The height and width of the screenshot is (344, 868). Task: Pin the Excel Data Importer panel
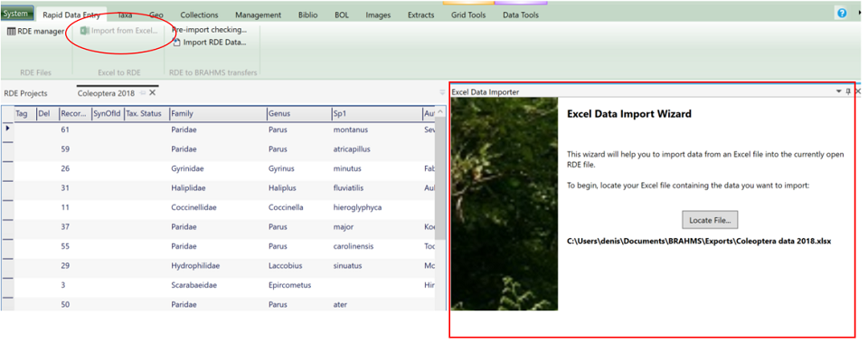tap(848, 91)
